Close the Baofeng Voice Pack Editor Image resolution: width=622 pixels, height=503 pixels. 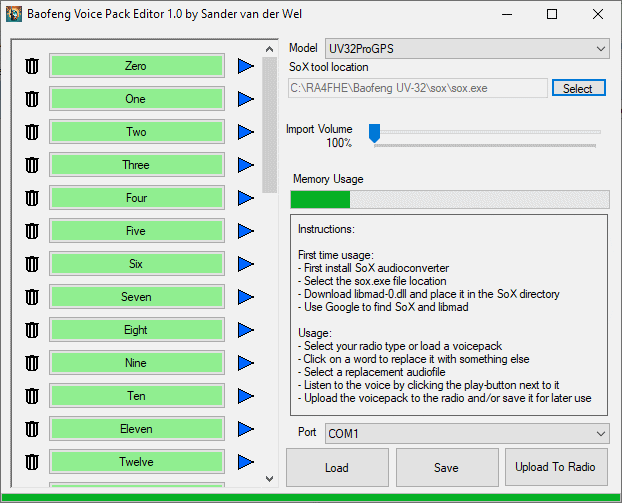[x=598, y=15]
